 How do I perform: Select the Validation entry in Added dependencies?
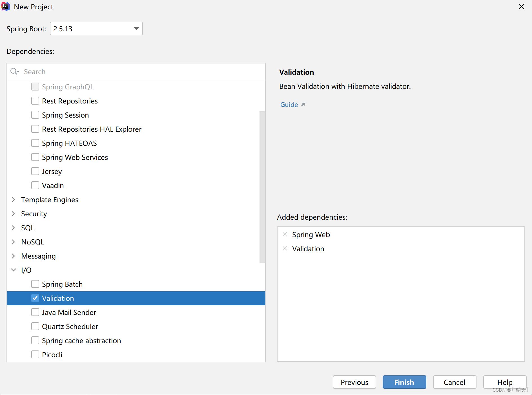401,249
